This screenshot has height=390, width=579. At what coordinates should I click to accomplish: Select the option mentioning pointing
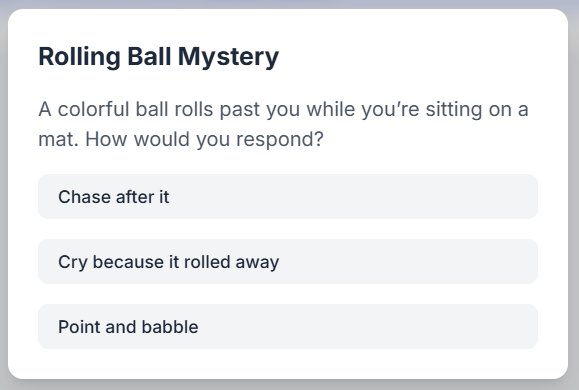coord(288,326)
